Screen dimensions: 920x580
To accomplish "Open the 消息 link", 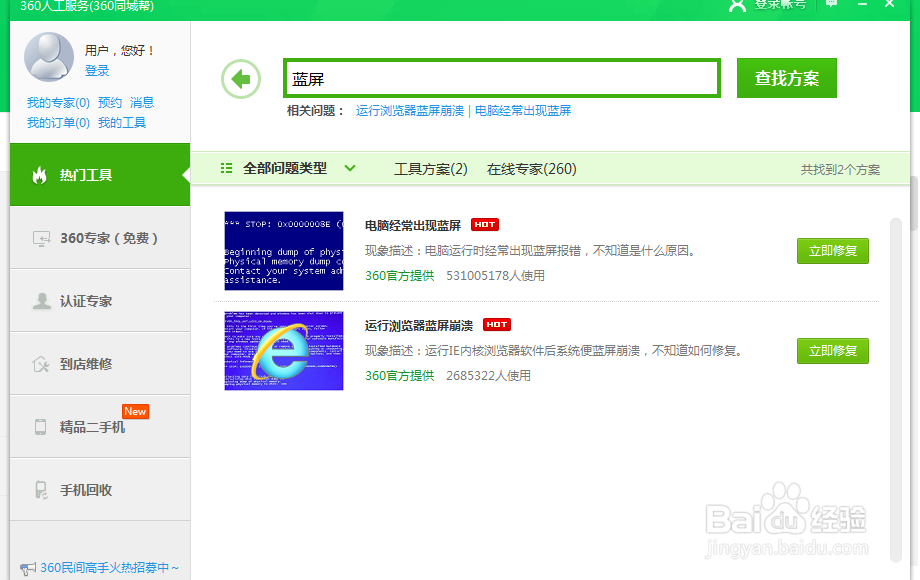I will click(142, 103).
